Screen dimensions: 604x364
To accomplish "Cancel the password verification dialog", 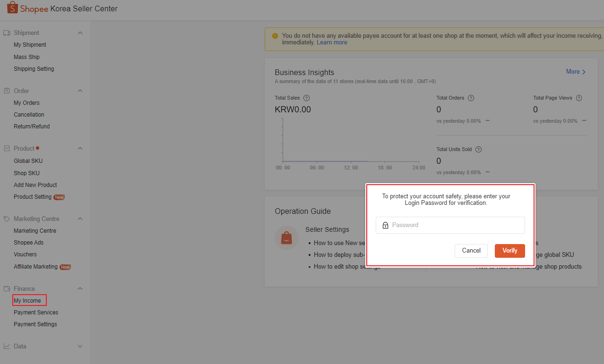I will tap(471, 251).
